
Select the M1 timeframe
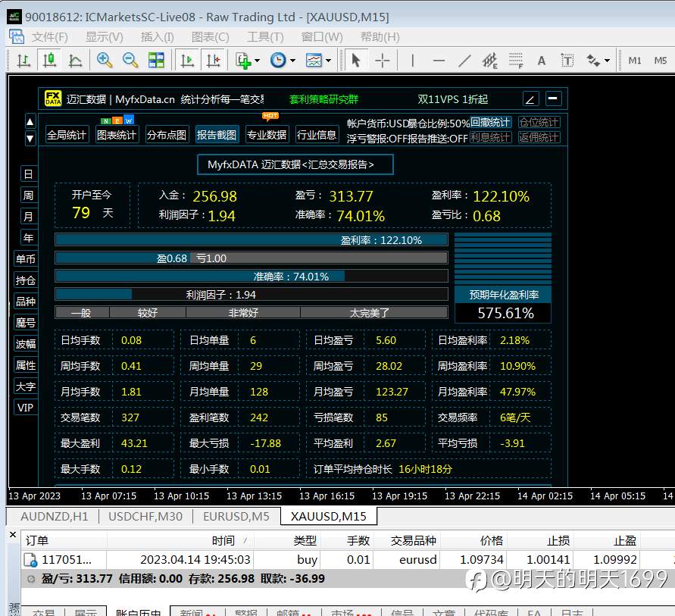tap(635, 61)
